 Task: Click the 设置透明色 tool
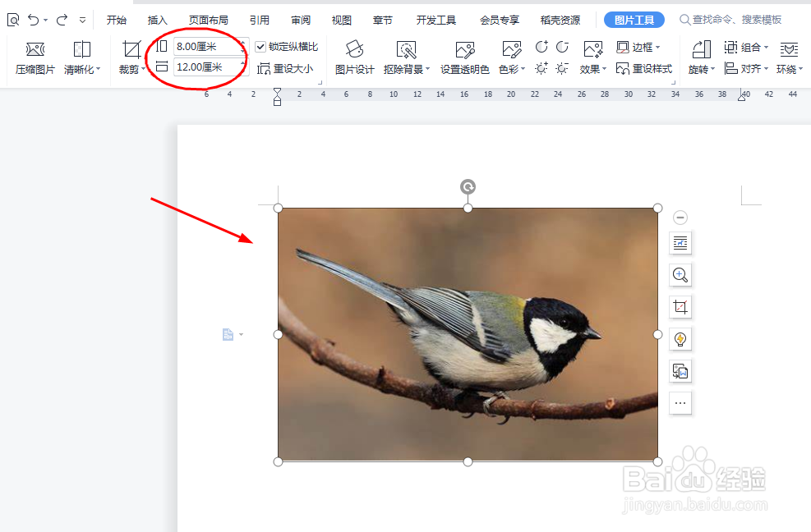point(464,57)
